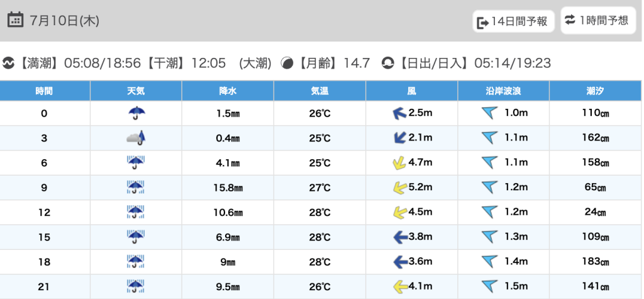Click the calendar icon beside 7月10日(木)
The width and height of the screenshot is (644, 299).
pos(15,20)
